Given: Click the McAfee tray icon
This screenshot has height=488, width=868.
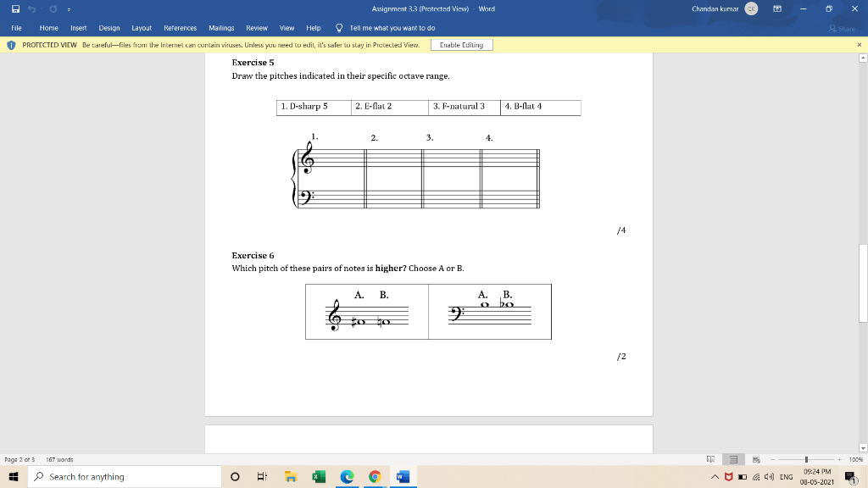Looking at the screenshot, I should pos(728,476).
